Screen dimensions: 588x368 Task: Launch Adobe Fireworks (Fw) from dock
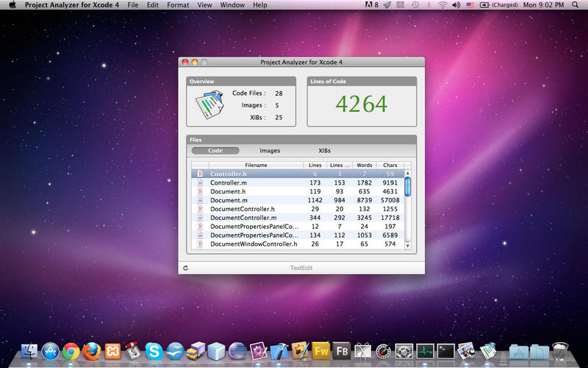tap(320, 352)
